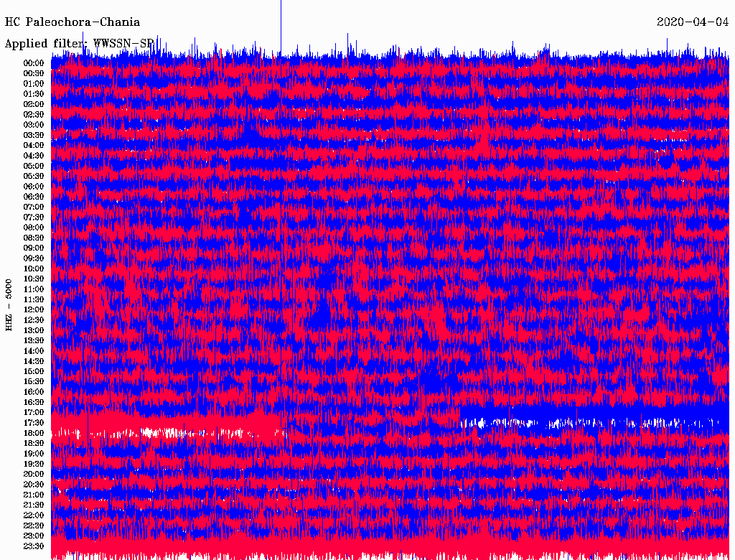Select the 21:00 time label
Image resolution: width=735 pixels, height=560 pixels.
34,495
